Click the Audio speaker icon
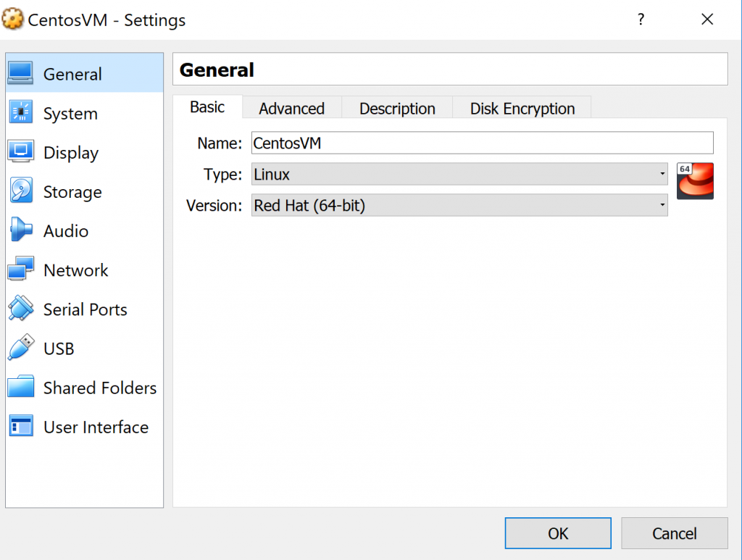Screen dimensions: 742x560 [x=20, y=230]
